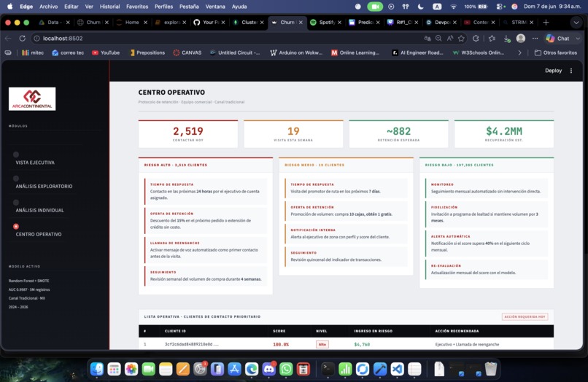Select Centro Operativo module

click(39, 234)
